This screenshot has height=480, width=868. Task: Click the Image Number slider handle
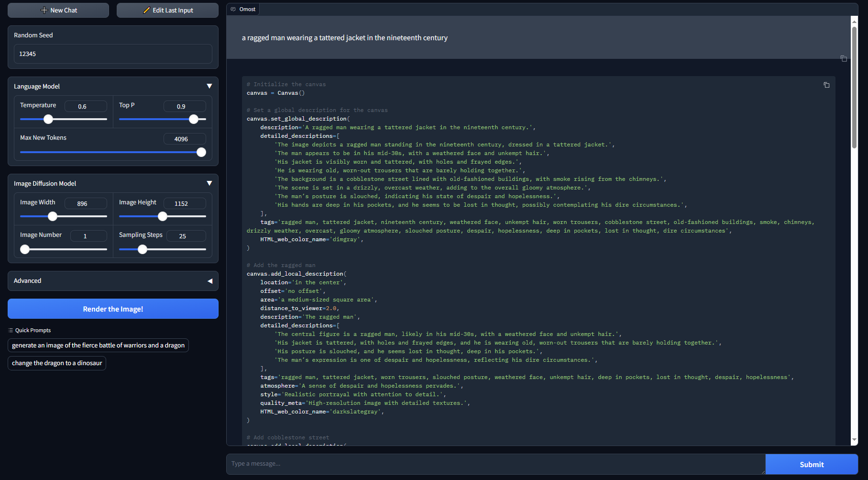tap(25, 249)
